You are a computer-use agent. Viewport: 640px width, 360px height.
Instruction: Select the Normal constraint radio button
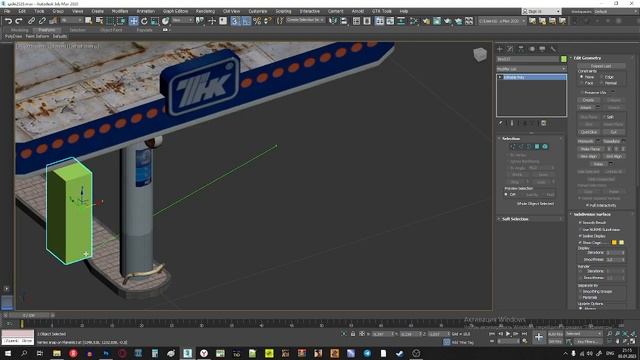601,83
